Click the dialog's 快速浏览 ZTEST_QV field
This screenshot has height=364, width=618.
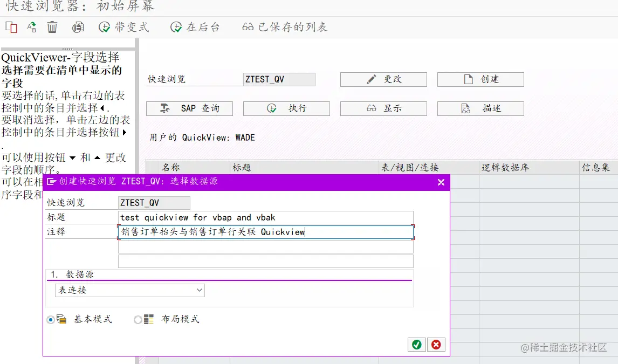tap(154, 203)
